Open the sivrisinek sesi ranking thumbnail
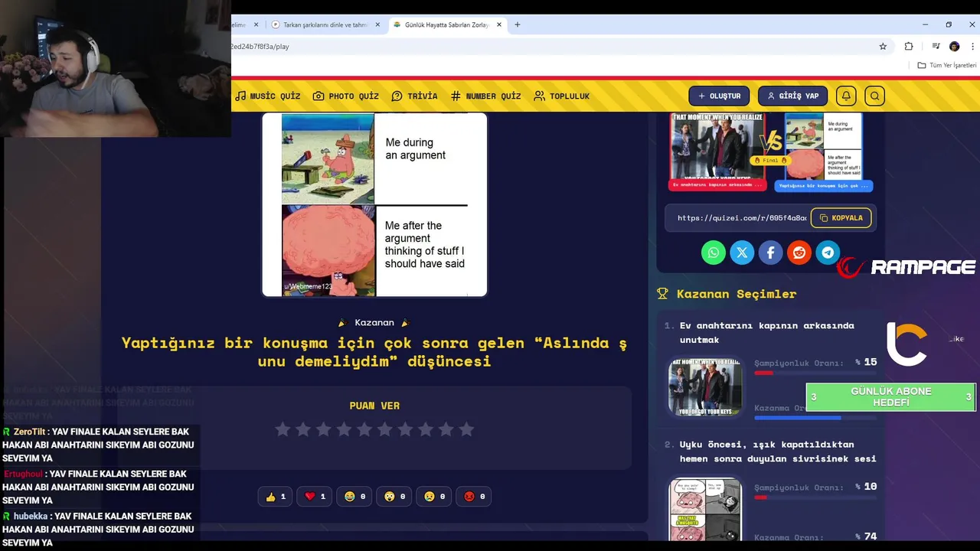980x551 pixels. coord(704,509)
